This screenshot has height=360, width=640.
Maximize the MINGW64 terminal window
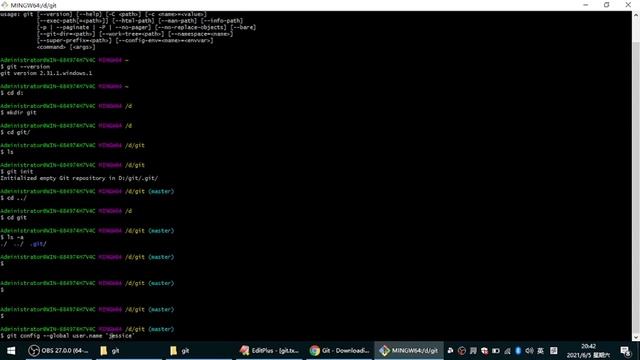[x=607, y=5]
